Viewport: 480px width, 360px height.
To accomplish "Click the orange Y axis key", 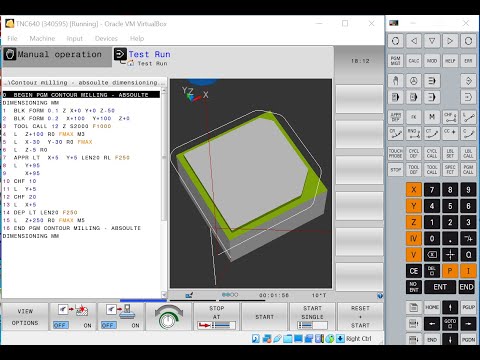I will [x=414, y=206].
